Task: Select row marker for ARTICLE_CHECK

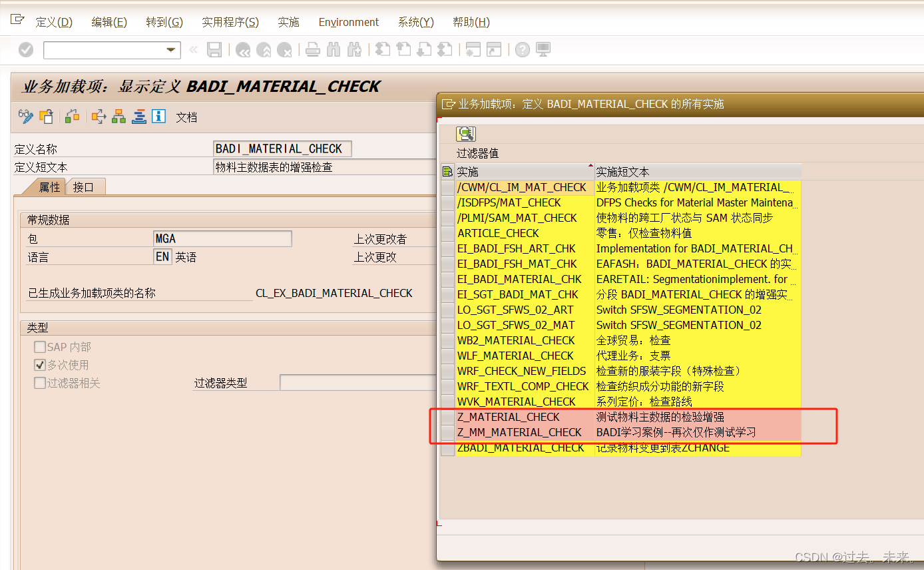Action: click(447, 233)
